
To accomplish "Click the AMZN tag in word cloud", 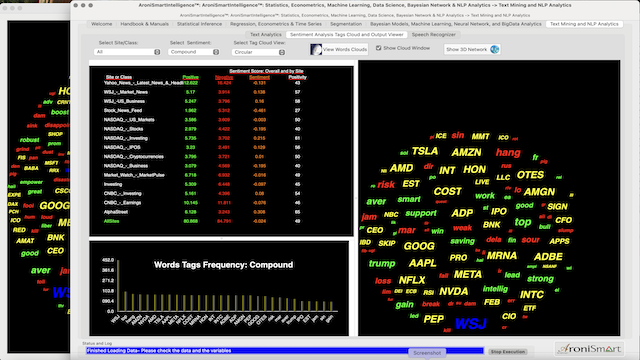I will tap(466, 152).
